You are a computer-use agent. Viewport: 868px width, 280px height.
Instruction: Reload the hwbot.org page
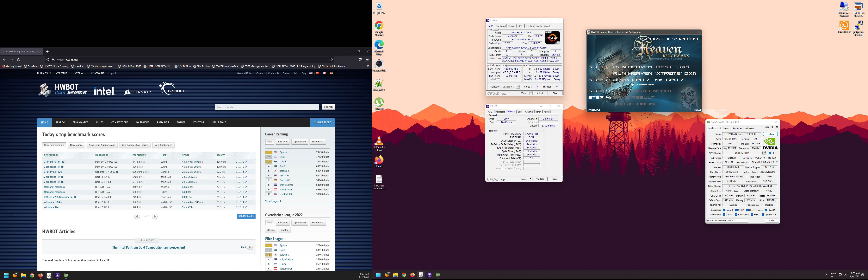pos(19,60)
